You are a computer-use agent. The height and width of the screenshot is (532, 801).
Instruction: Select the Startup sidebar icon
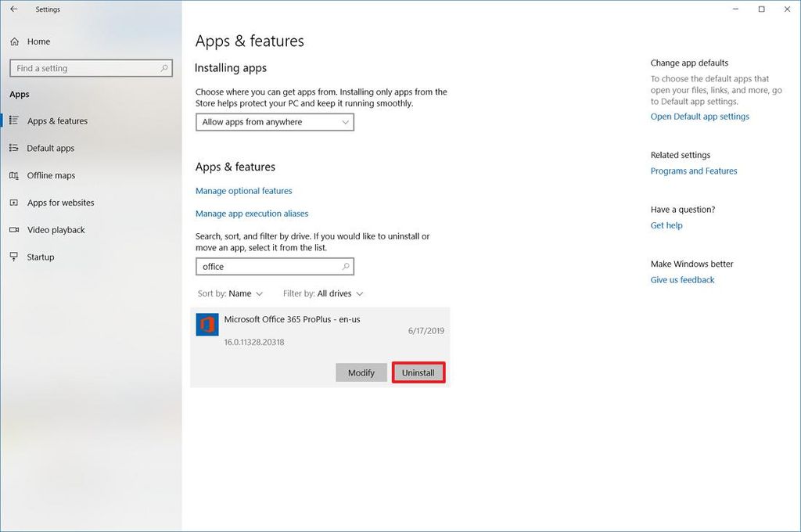point(16,257)
